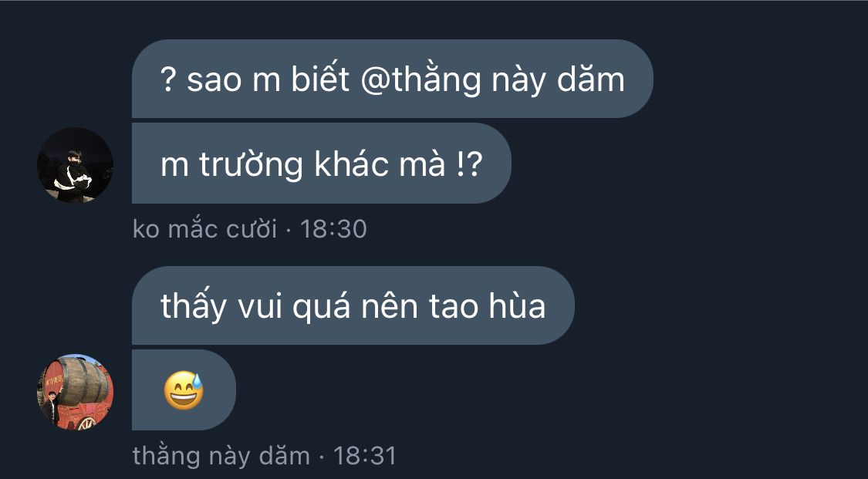Click the sweating smile emoji
This screenshot has height=479, width=868.
click(184, 390)
